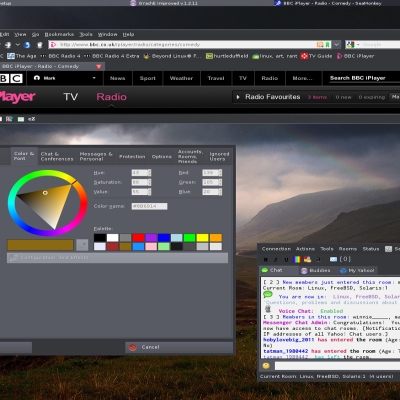The height and width of the screenshot is (400, 400).
Task: Open The Age bookmark
Action: [22, 56]
